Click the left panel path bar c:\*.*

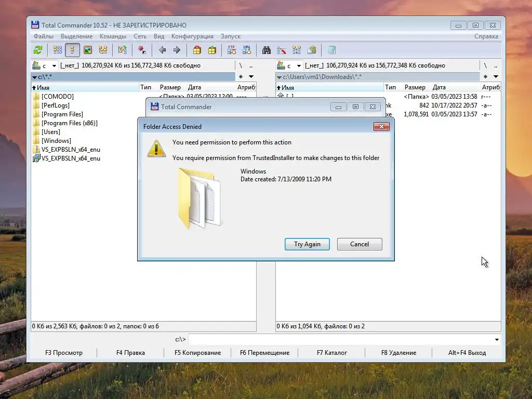tap(133, 77)
